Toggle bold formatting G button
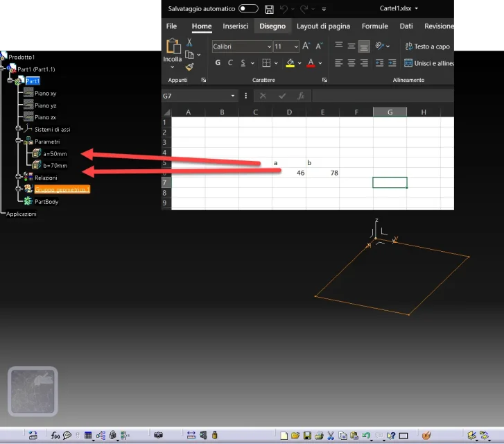This screenshot has width=504, height=444. point(218,63)
